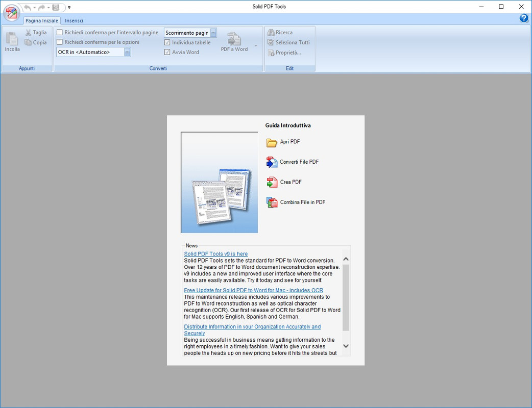
Task: Switch to the Inserisci ribbon tab
Action: coord(74,21)
